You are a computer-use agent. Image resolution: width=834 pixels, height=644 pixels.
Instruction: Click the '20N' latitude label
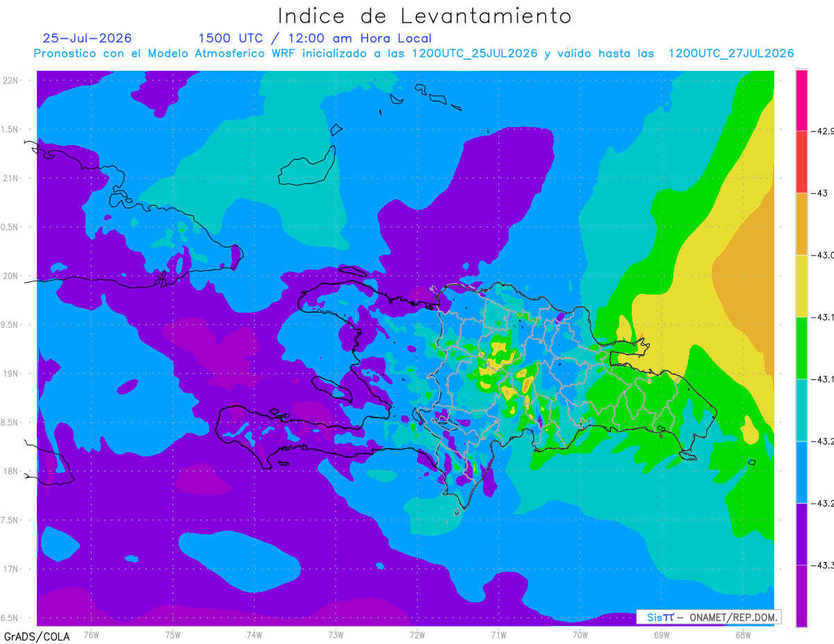[x=10, y=276]
